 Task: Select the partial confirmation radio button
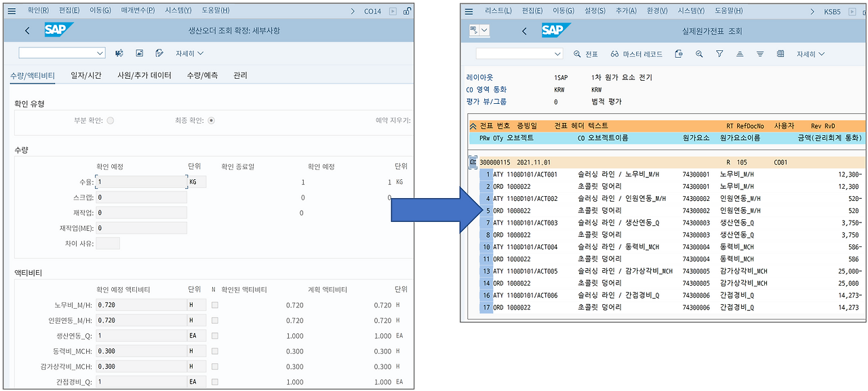pos(110,120)
